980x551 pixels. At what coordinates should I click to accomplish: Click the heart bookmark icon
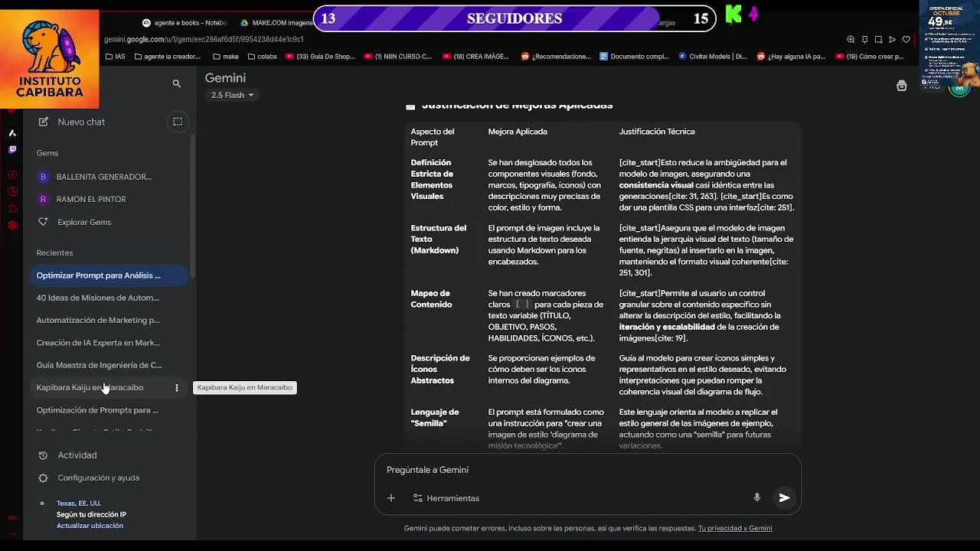pos(906,40)
